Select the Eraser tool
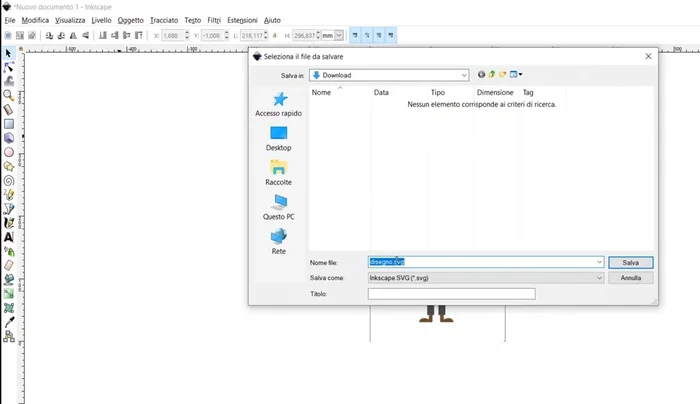This screenshot has width=700, height=404. click(8, 265)
